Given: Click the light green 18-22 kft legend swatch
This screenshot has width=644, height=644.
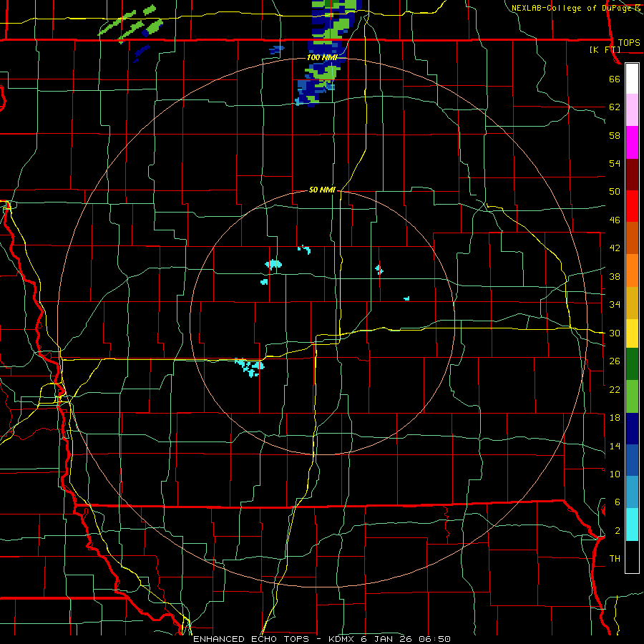Looking at the screenshot, I should (x=632, y=396).
